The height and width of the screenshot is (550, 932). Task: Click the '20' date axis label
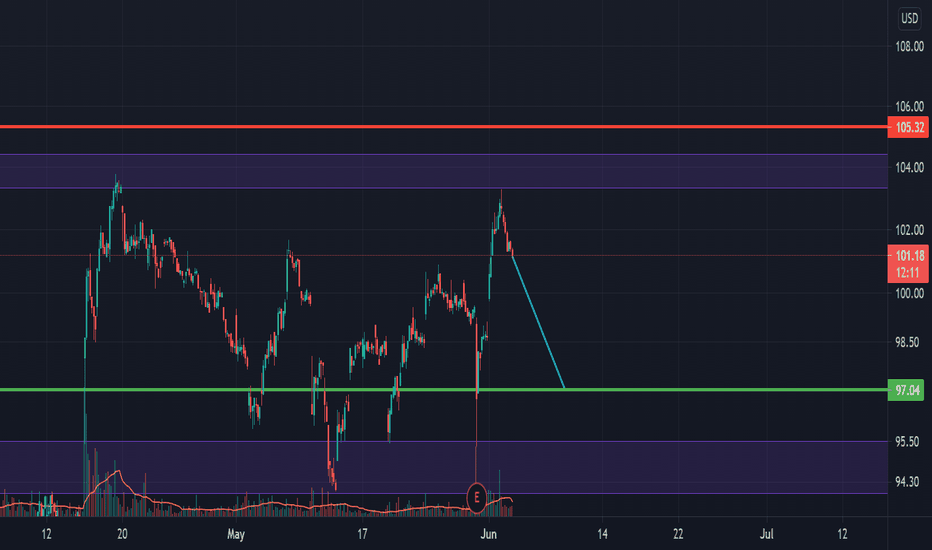pyautogui.click(x=122, y=534)
